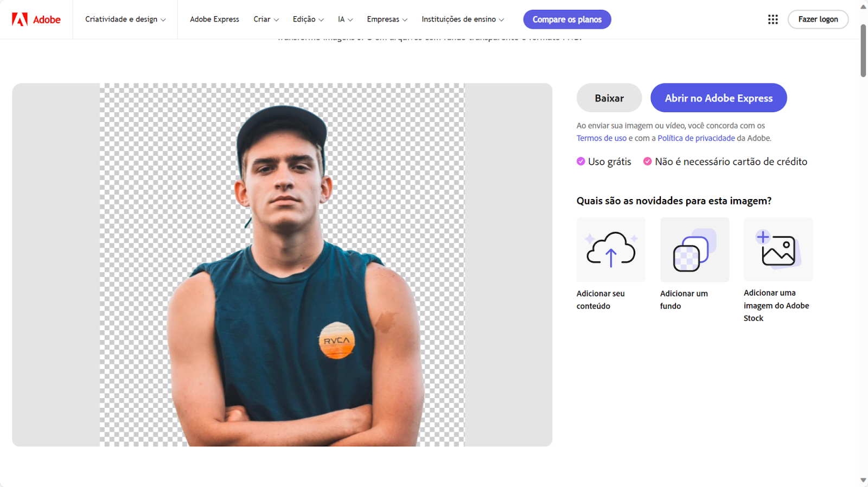Click the preview image of the man
This screenshot has width=868, height=487.
pyautogui.click(x=282, y=265)
